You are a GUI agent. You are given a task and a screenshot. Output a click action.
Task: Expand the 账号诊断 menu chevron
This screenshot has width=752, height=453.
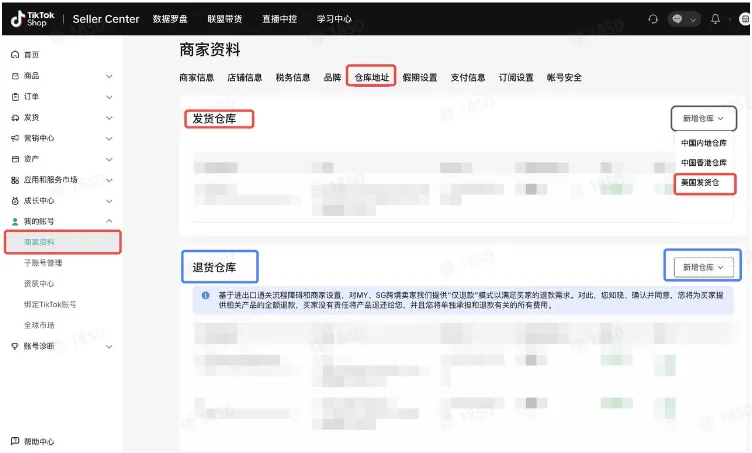point(109,347)
